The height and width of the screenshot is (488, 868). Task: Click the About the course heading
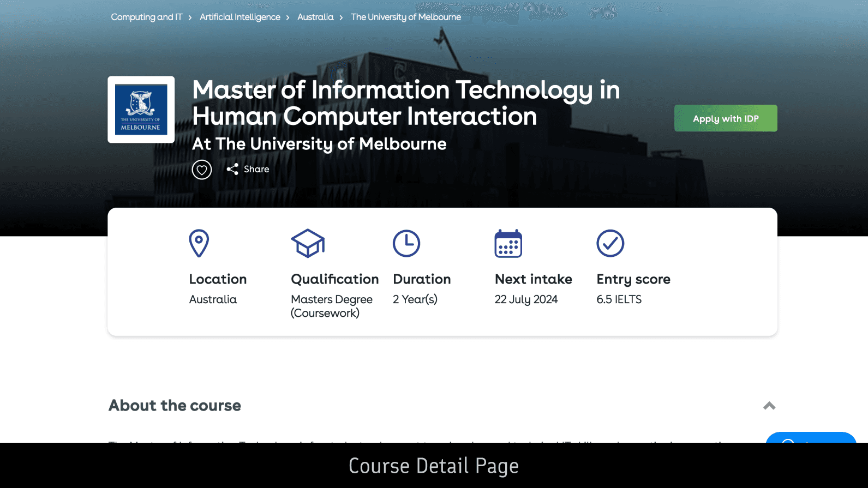[175, 406]
